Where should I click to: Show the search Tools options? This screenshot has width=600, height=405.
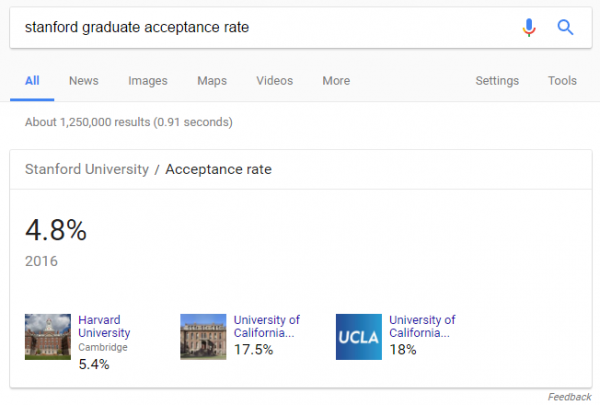(562, 81)
